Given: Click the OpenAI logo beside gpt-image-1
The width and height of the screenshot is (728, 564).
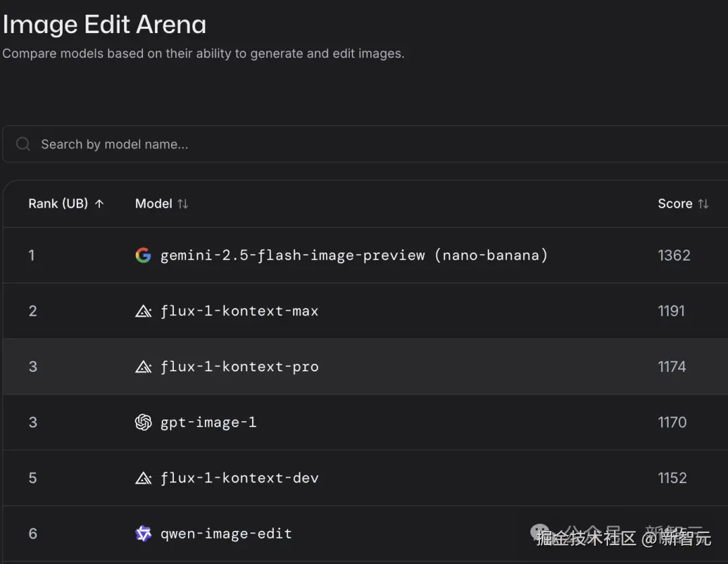Looking at the screenshot, I should click(x=143, y=422).
